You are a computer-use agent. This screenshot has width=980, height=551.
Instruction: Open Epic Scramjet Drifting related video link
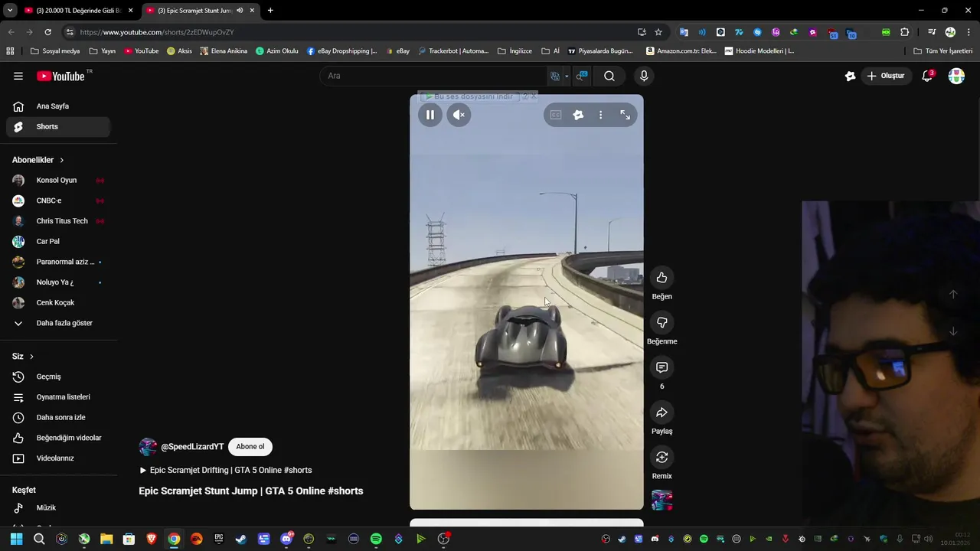pyautogui.click(x=225, y=470)
